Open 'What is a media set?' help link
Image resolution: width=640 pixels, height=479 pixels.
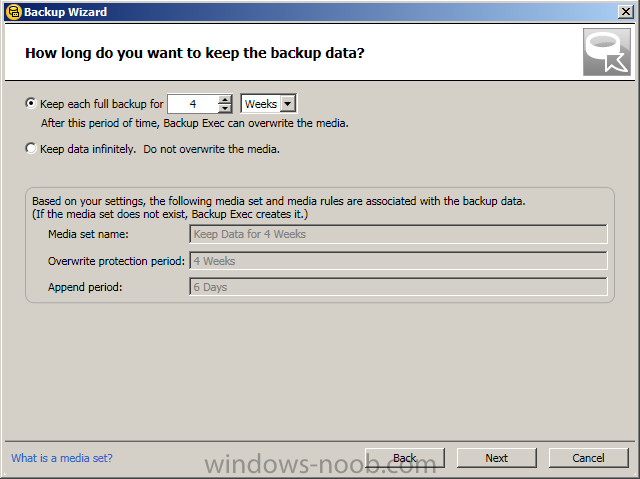62,458
